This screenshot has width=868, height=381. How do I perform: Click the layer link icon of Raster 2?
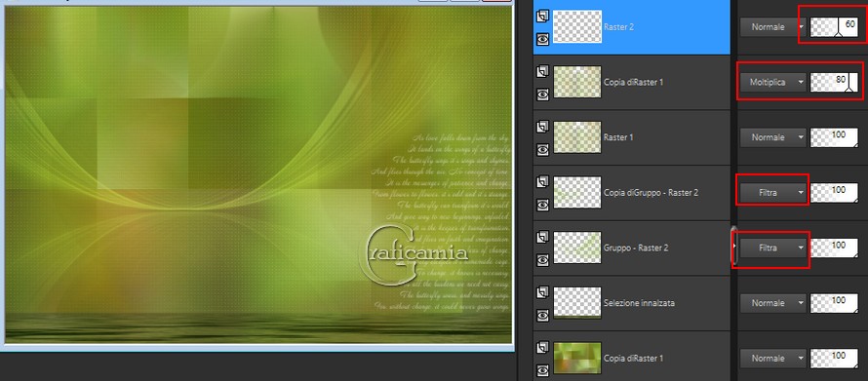[542, 17]
